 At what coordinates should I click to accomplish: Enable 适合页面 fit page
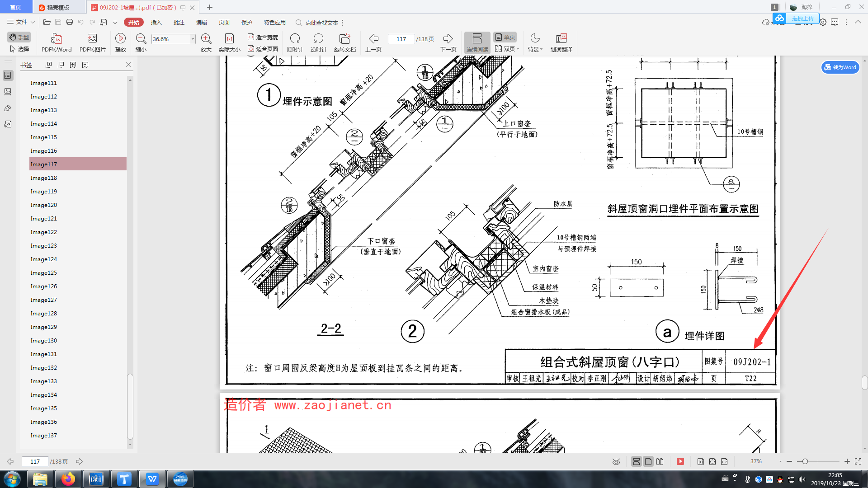tap(263, 49)
